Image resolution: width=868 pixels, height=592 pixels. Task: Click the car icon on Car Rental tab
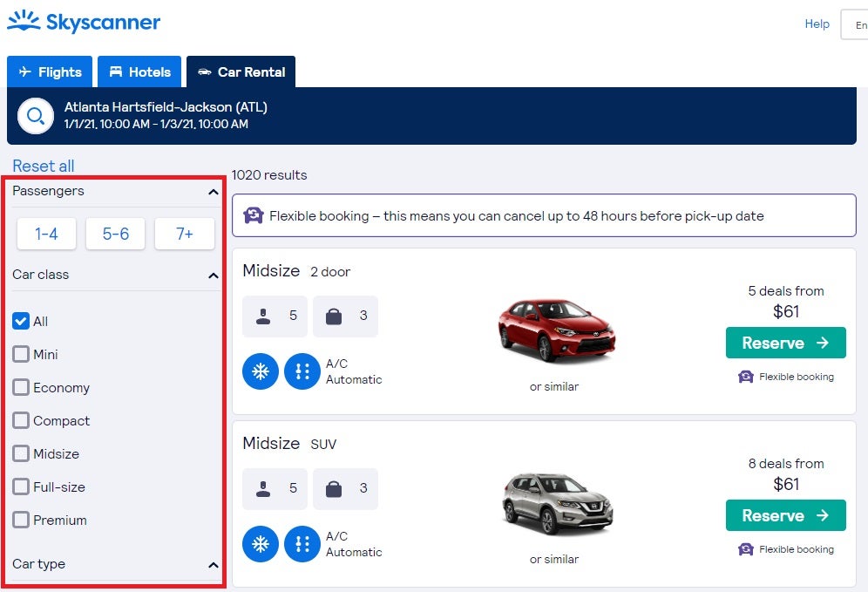205,72
